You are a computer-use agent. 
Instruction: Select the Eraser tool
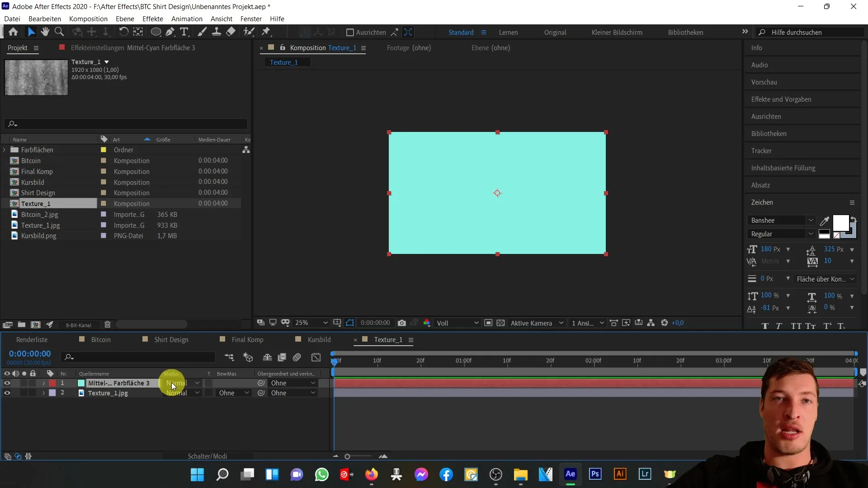[231, 32]
